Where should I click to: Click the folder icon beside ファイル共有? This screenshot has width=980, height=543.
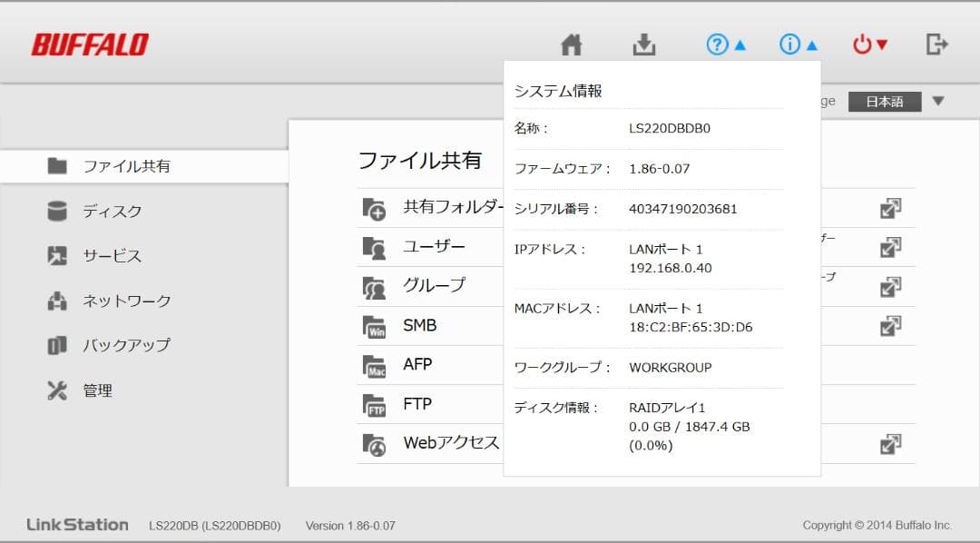pyautogui.click(x=57, y=166)
